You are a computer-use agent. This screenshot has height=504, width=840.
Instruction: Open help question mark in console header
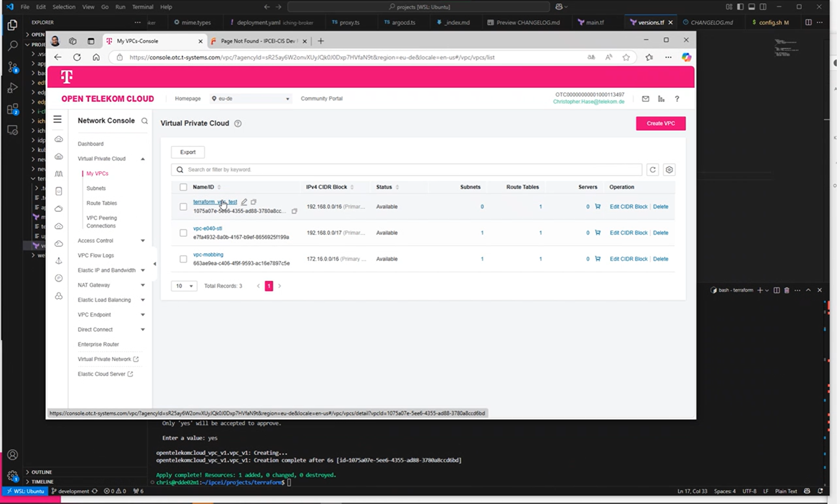click(677, 99)
